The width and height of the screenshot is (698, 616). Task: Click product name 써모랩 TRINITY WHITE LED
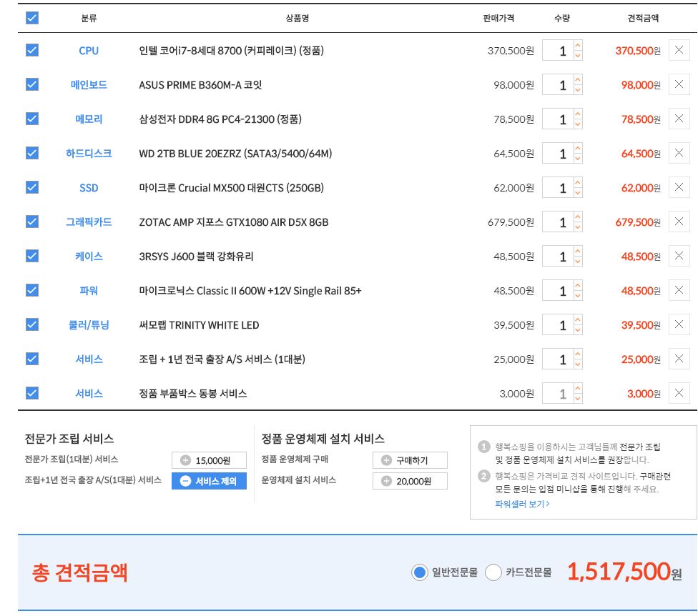[199, 325]
